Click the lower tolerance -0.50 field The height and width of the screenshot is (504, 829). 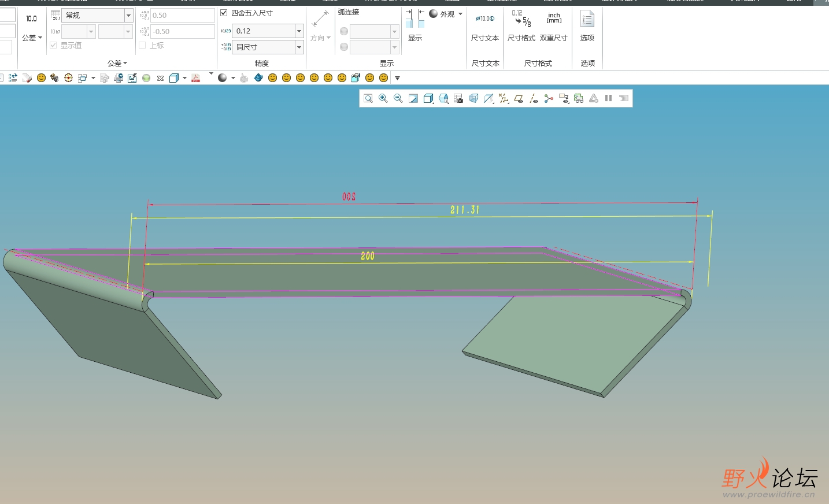182,32
